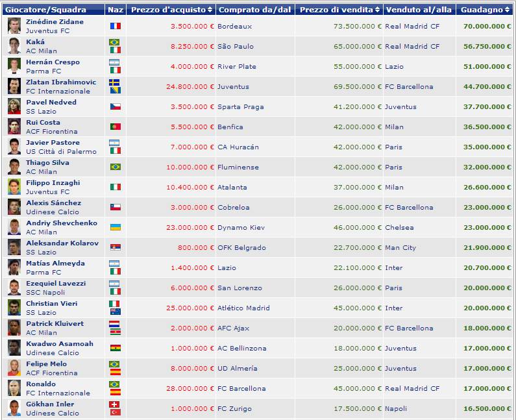Screen dimensions: 516x420
Task: Open Ezequiel Lavezzi player link
Action: (56, 283)
